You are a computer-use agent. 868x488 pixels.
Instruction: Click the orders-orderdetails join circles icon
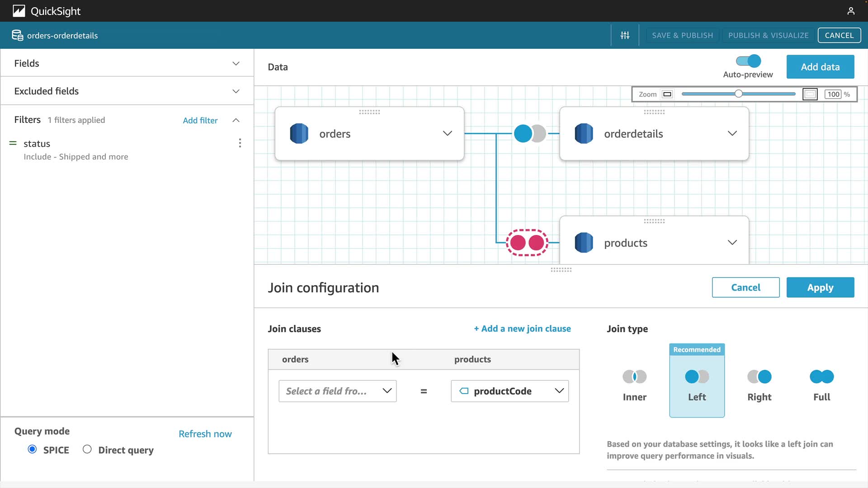tap(529, 133)
